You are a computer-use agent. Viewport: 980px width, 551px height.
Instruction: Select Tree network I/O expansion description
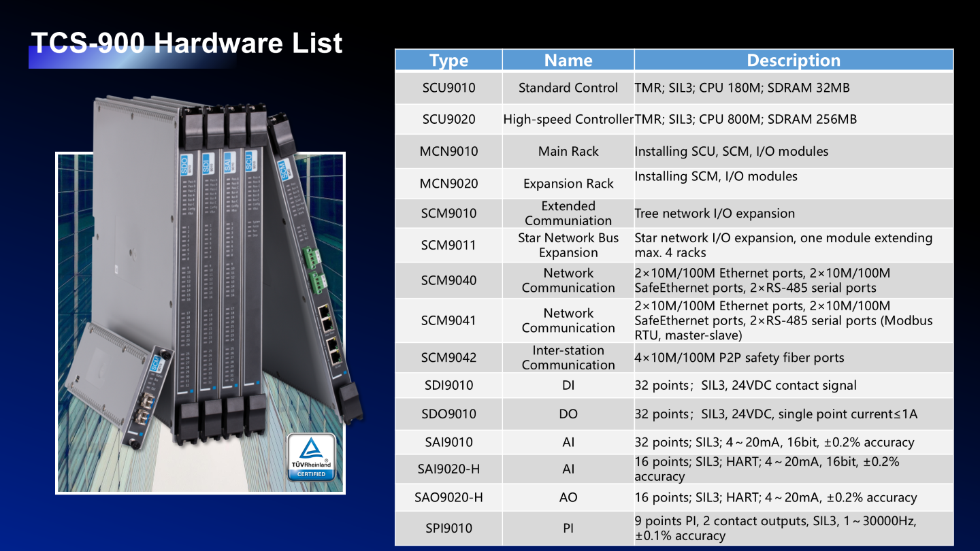tap(715, 214)
